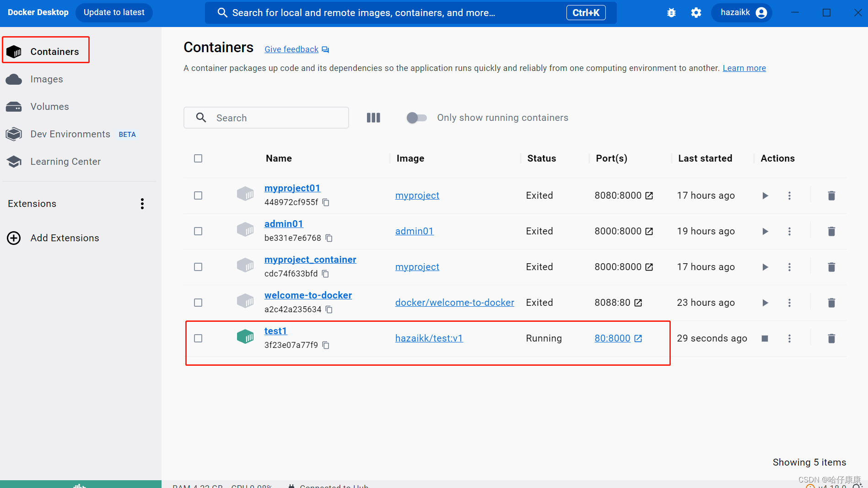Delete the myproject_container container
Image resolution: width=868 pixels, height=488 pixels.
(x=831, y=267)
